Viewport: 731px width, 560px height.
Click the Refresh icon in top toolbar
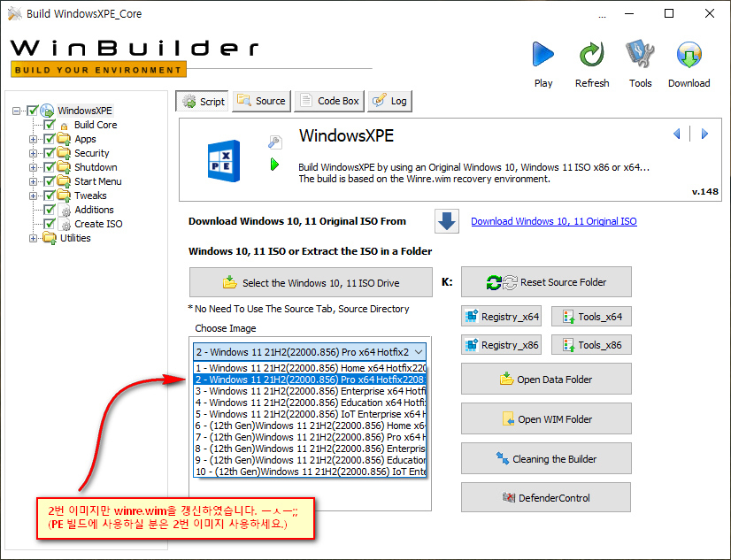point(591,54)
